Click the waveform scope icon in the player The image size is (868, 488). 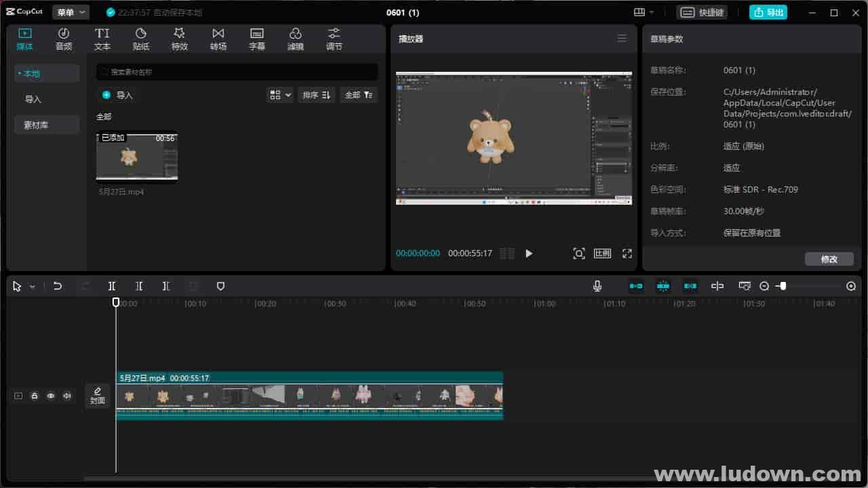coord(507,253)
